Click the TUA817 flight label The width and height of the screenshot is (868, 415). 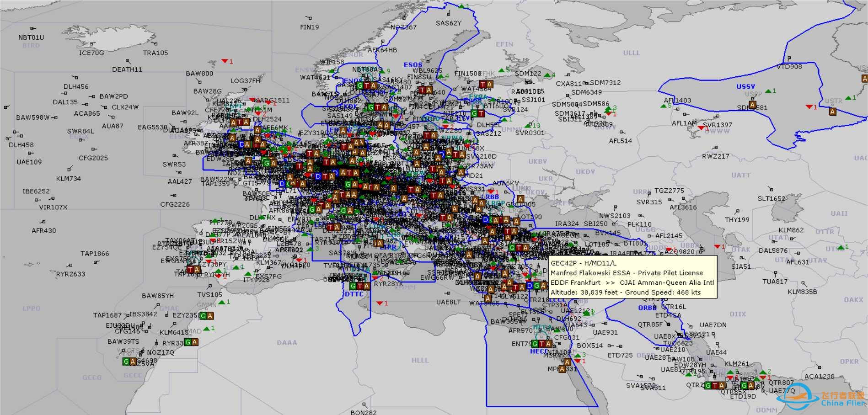(775, 282)
